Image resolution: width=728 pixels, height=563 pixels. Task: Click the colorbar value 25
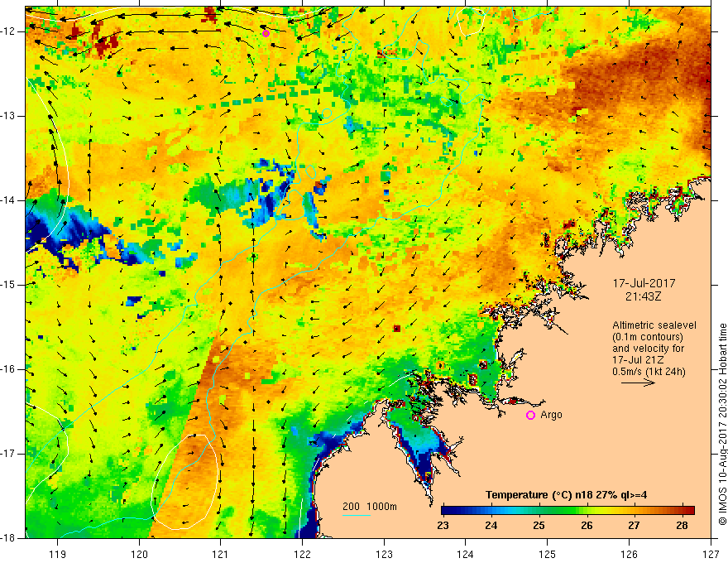coord(539,526)
